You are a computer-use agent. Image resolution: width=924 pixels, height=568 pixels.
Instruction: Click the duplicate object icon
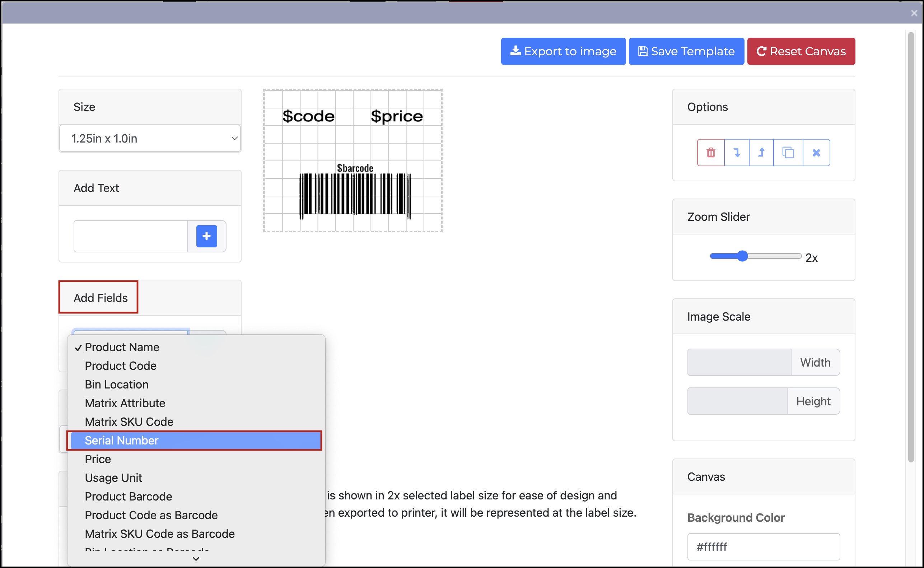coord(788,153)
